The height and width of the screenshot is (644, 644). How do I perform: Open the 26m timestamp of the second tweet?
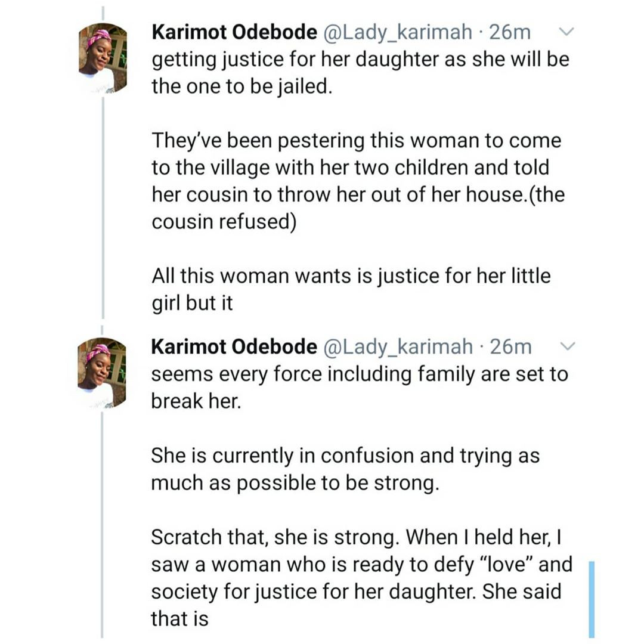pos(510,346)
